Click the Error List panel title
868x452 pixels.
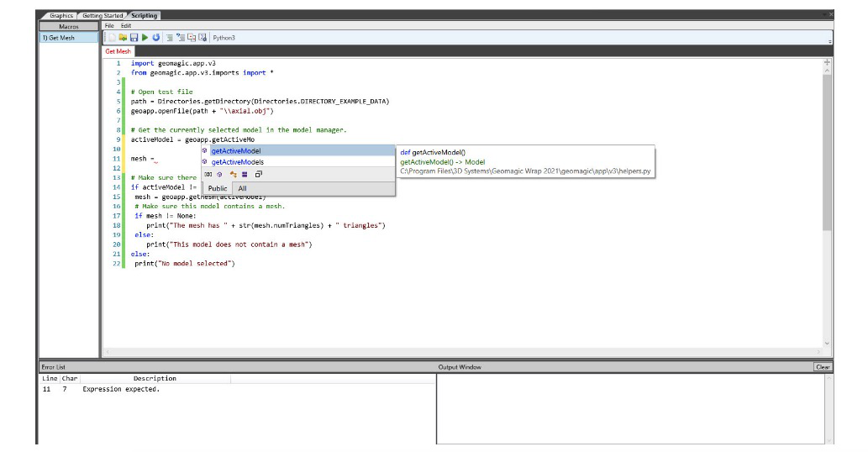(53, 367)
